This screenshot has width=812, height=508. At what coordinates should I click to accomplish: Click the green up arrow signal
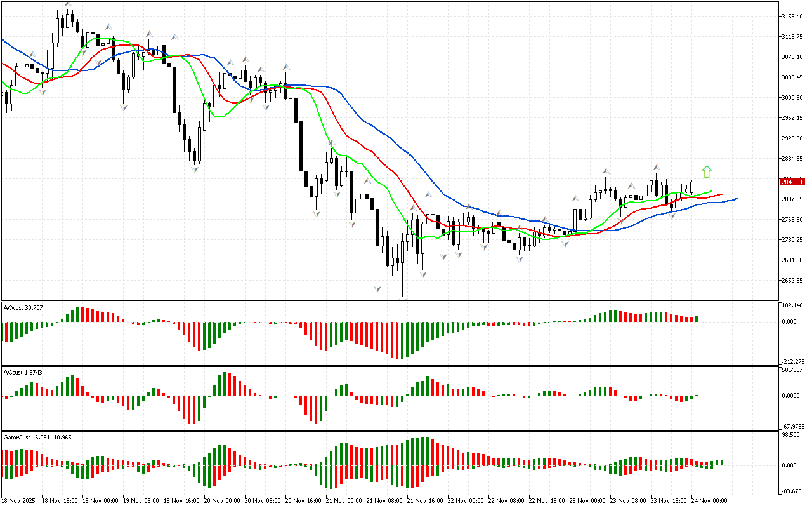(707, 171)
